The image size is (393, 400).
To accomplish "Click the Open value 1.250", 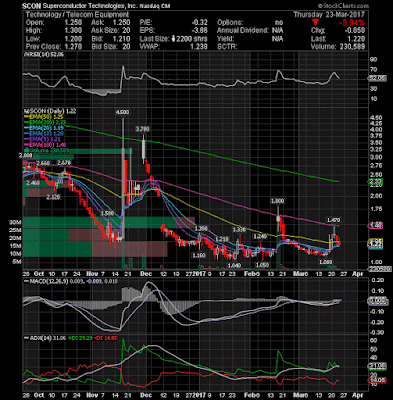I will tap(72, 23).
